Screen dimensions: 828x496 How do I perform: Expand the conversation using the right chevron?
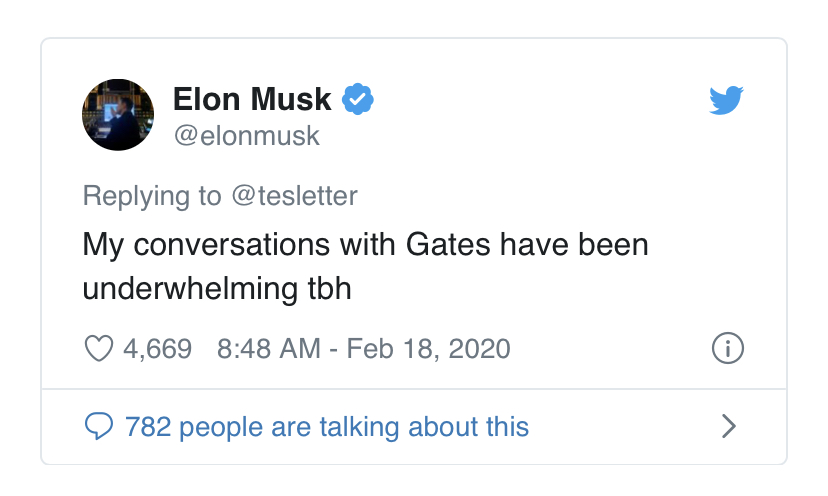[x=729, y=427]
